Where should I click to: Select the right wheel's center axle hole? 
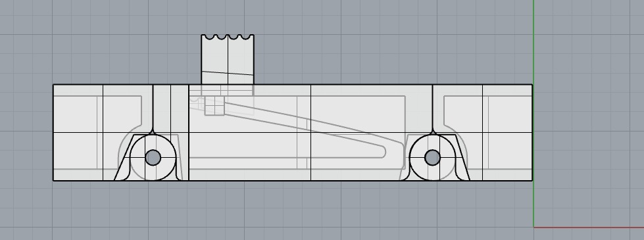(x=432, y=158)
